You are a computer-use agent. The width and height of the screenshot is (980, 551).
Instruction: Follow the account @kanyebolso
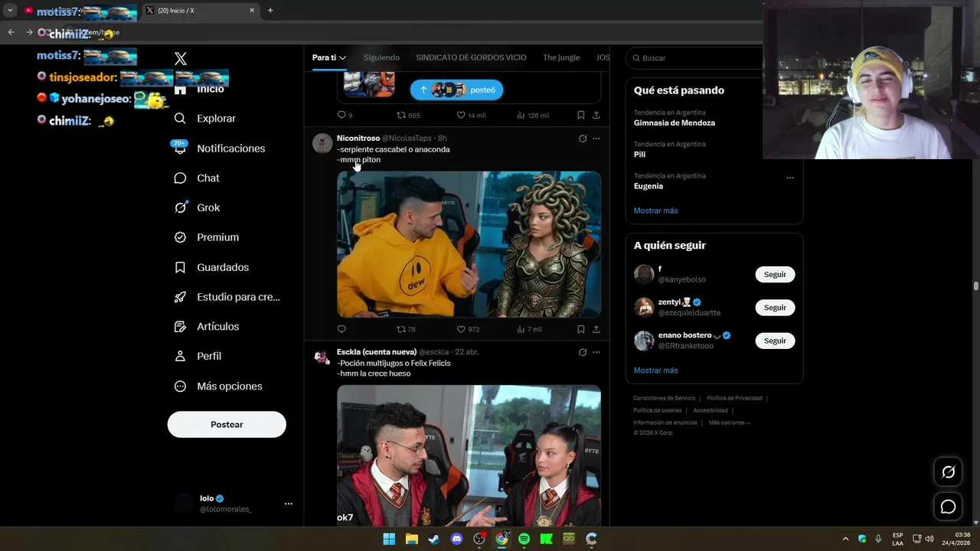775,274
